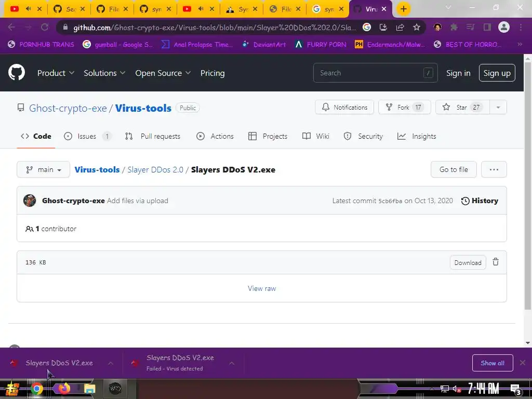Open the 5cb6fba commit hash
Viewport: 532px width, 399px height.
[390, 201]
